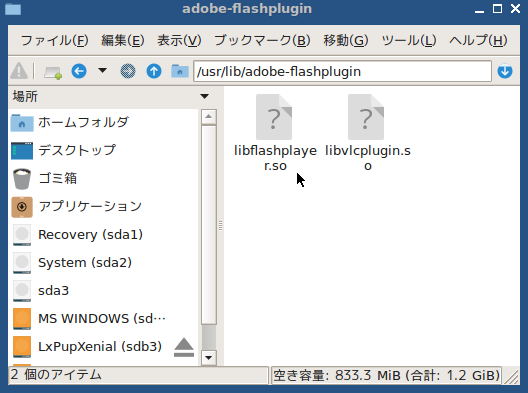This screenshot has height=393, width=528.
Task: Click the 2 個のアイテム status text
Action: point(56,374)
